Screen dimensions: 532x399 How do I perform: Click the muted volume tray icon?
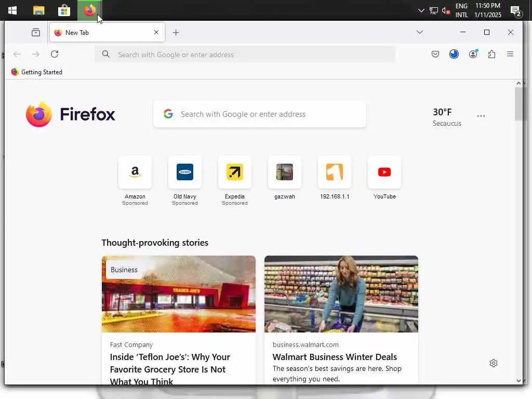pos(446,11)
